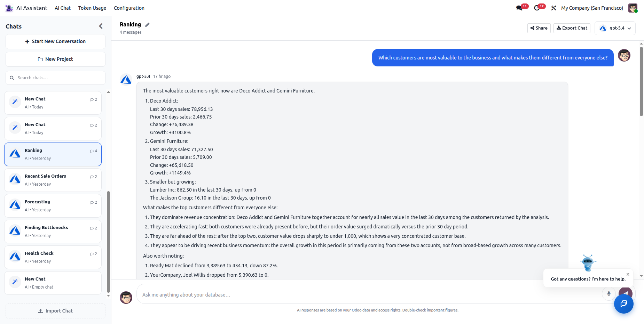Click the debug tools wrench icon
Viewport: 644px width, 324px height.
[x=553, y=8]
